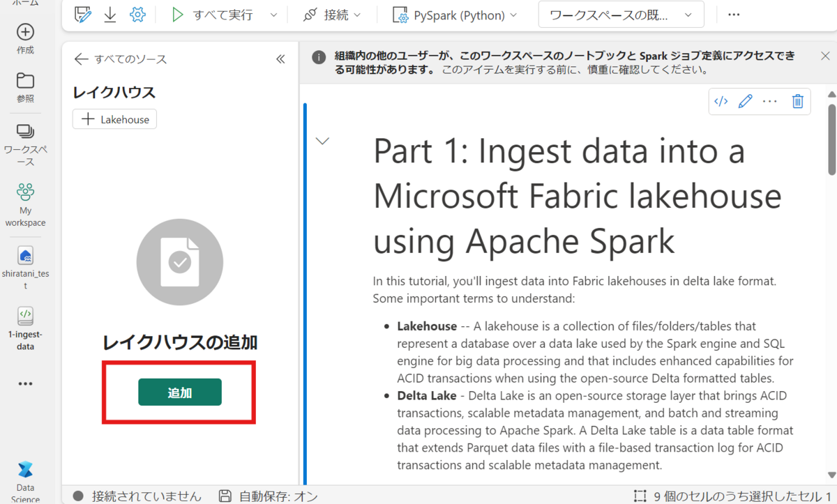Open the shiratani_test lakehouse item

[x=25, y=268]
